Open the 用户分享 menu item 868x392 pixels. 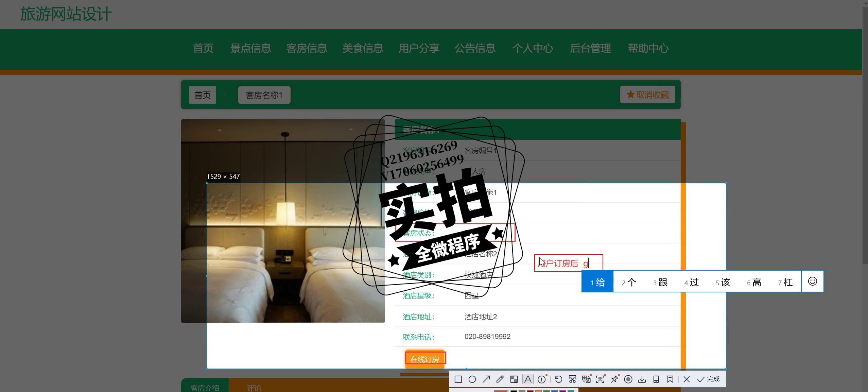(x=419, y=48)
